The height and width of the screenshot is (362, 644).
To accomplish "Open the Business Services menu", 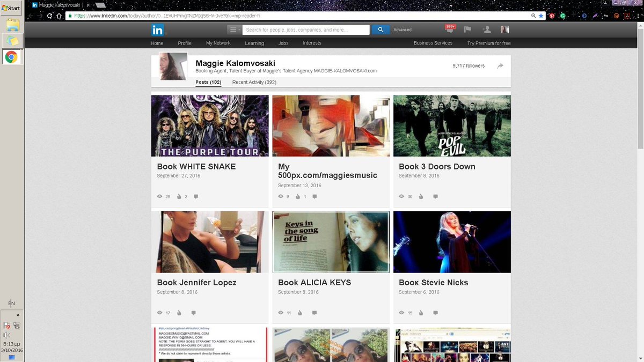I will click(x=433, y=43).
